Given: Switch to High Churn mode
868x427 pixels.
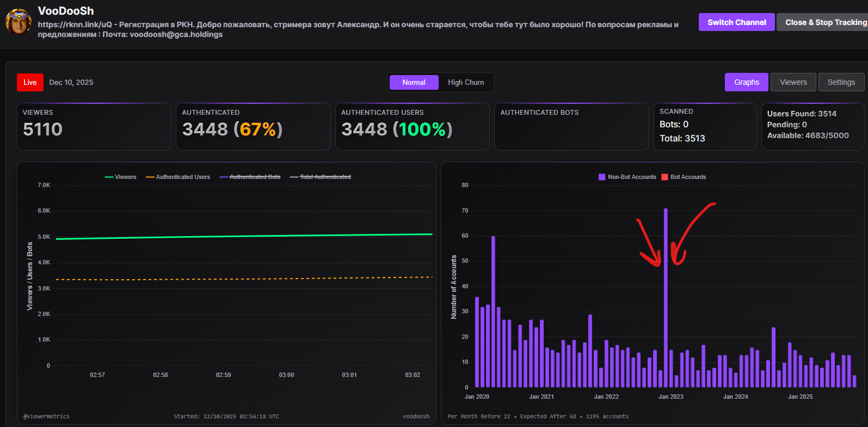Looking at the screenshot, I should 466,82.
